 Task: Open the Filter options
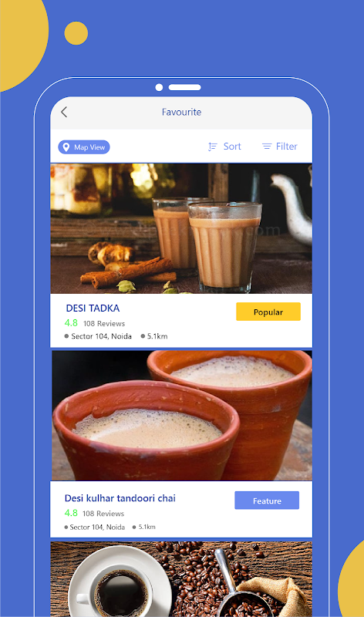pyautogui.click(x=279, y=147)
